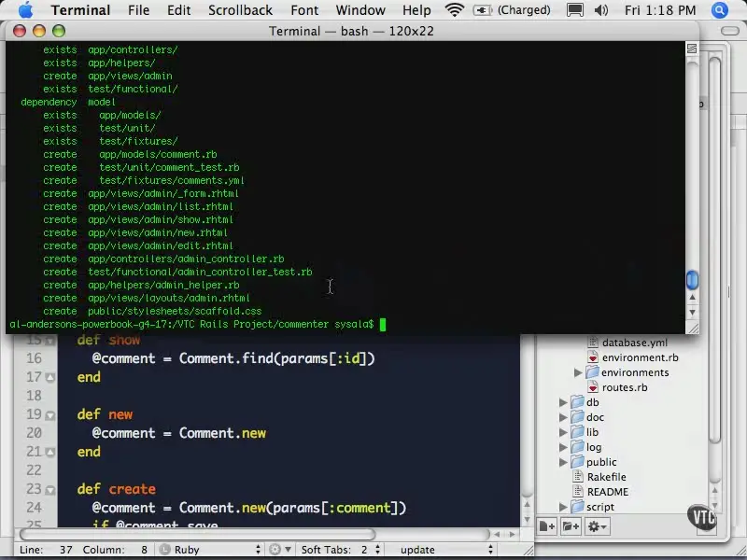This screenshot has width=747, height=560.
Task: Toggle the Terminal toolbar pill button
Action: click(x=729, y=31)
